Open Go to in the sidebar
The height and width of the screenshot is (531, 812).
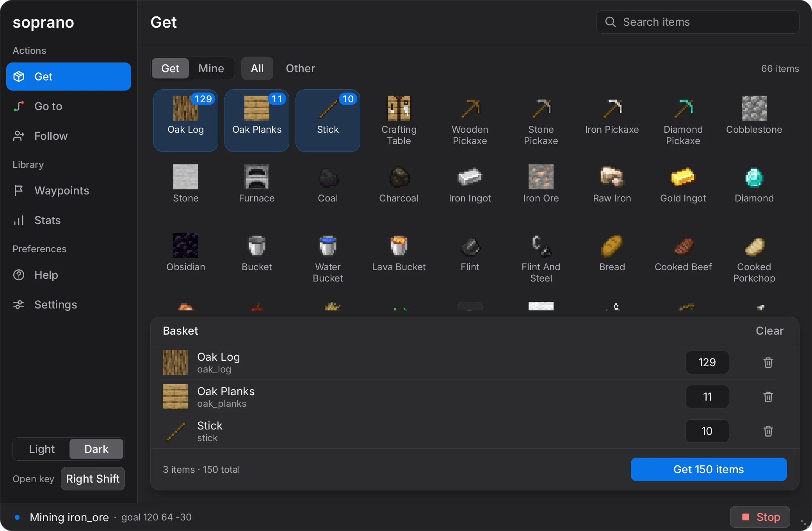(x=69, y=106)
